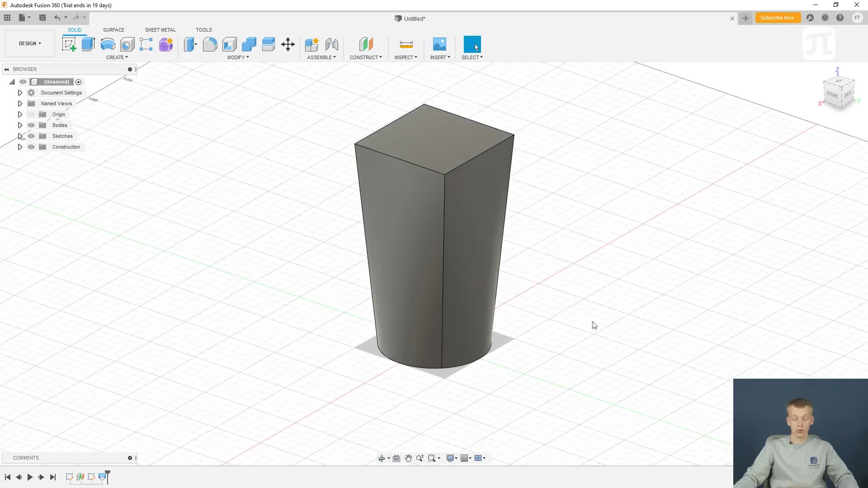
Task: Expand the Bodies folder
Action: point(20,125)
